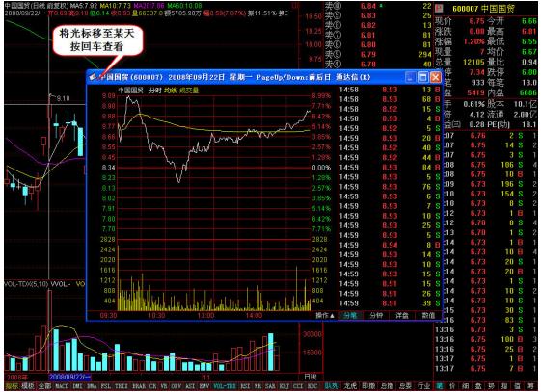Maximize the intraday popup window

[x=423, y=77]
